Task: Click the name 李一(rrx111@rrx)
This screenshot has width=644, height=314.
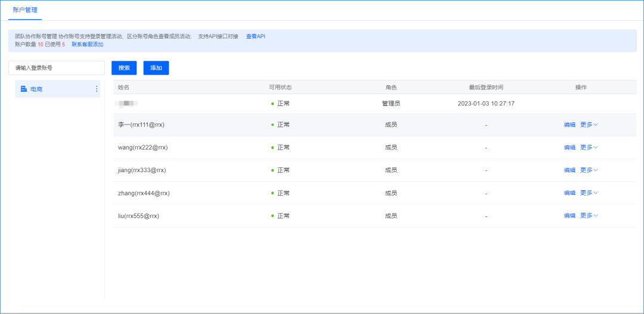Action: click(x=141, y=125)
